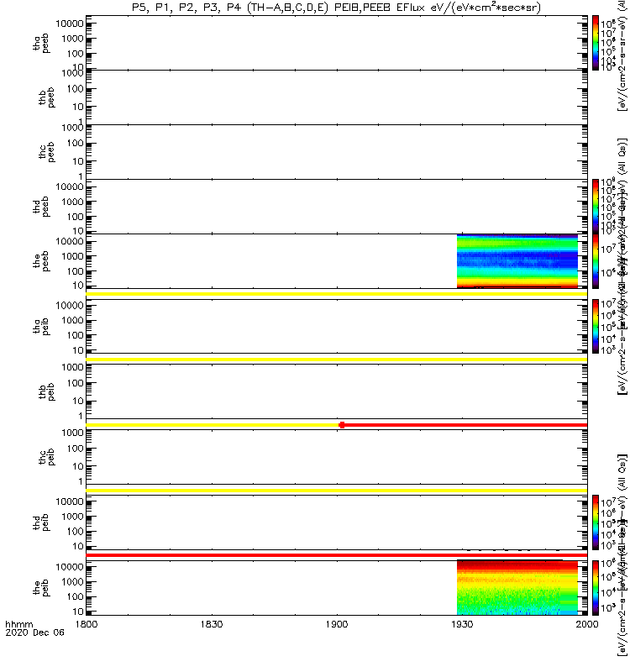Click the yellow bar below 'the peeb' panel
The height and width of the screenshot is (672, 630).
coord(337,294)
